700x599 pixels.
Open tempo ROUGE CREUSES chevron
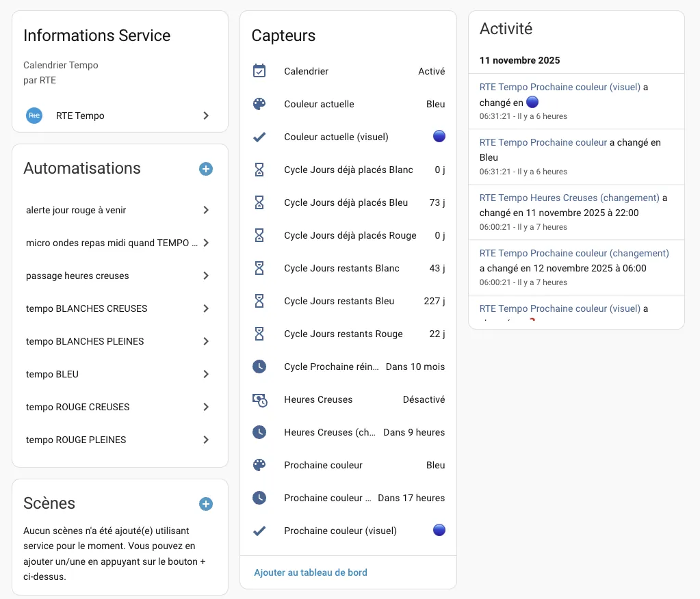point(206,407)
